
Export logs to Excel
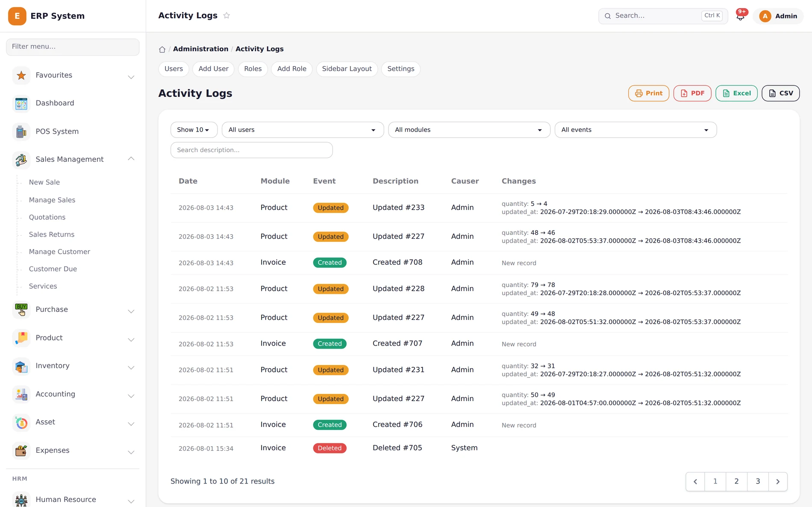[736, 93]
